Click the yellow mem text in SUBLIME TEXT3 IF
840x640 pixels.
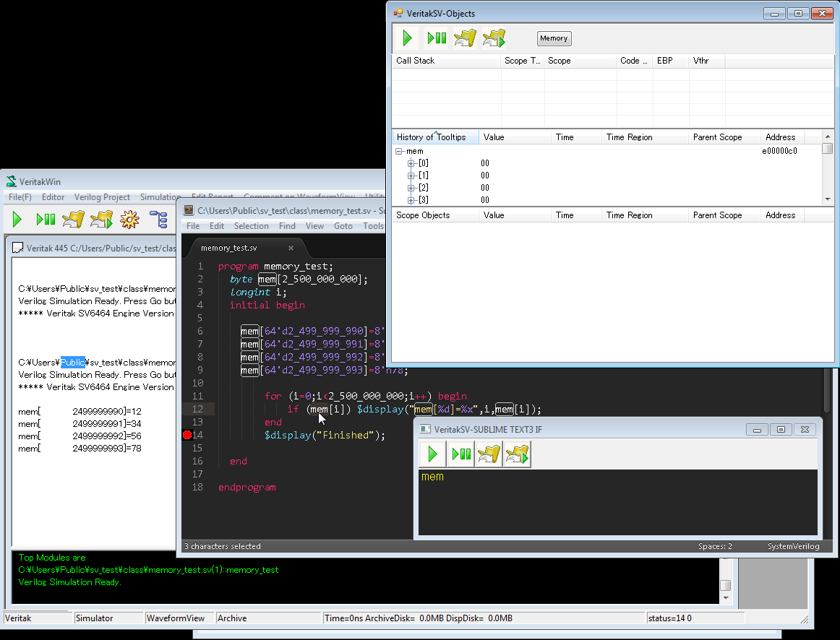click(x=432, y=477)
